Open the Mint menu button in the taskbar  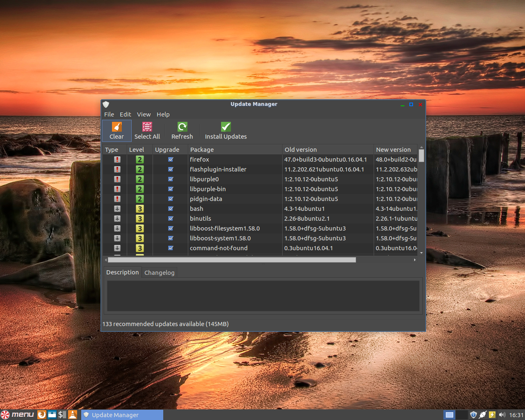[18, 415]
